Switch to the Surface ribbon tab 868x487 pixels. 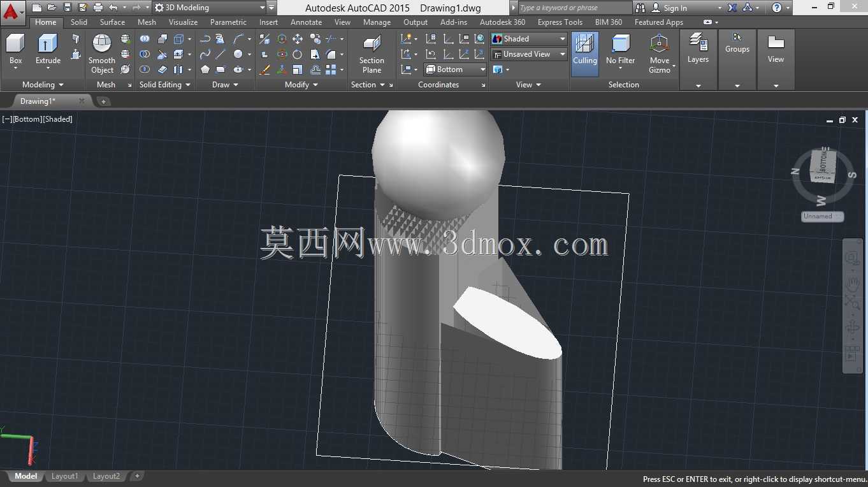pyautogui.click(x=112, y=22)
